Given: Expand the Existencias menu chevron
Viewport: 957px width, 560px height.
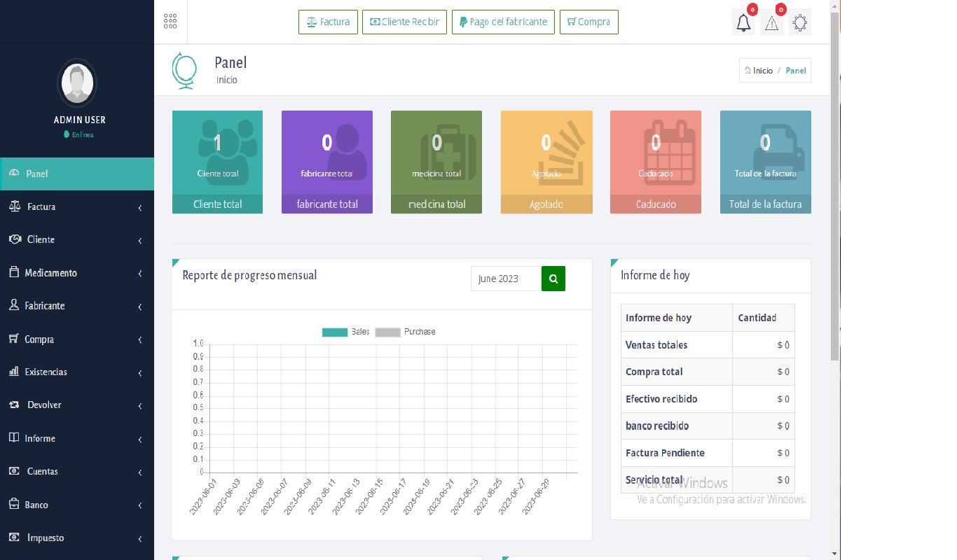Looking at the screenshot, I should 140,373.
